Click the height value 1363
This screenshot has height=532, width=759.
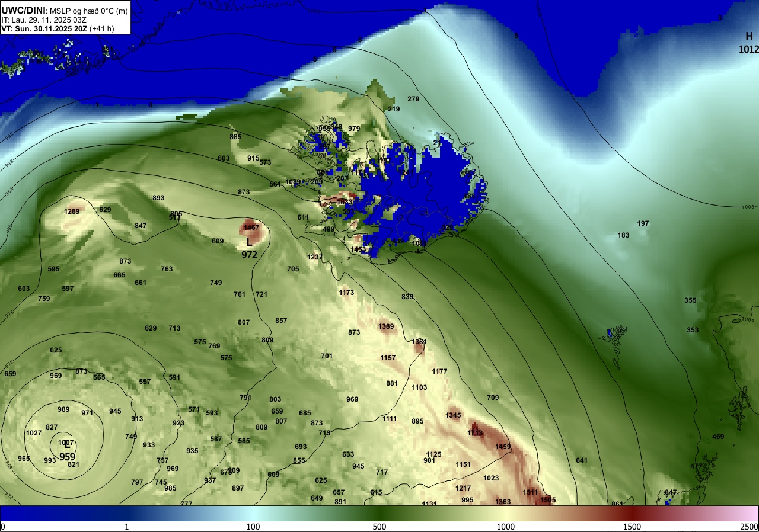click(503, 502)
